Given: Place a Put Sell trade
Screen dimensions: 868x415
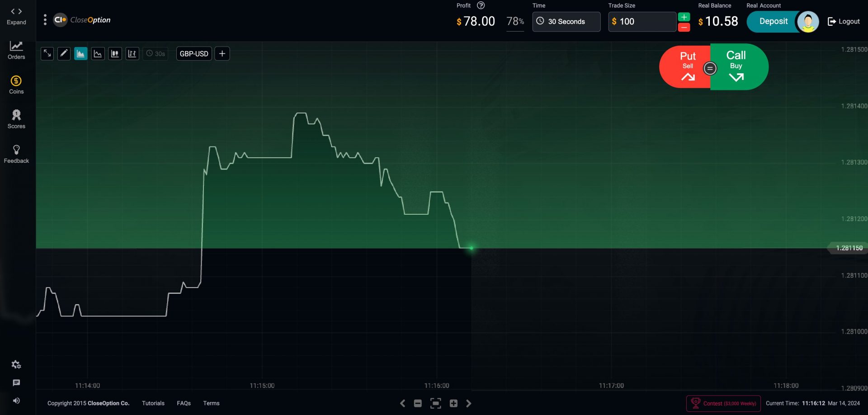Looking at the screenshot, I should 684,67.
